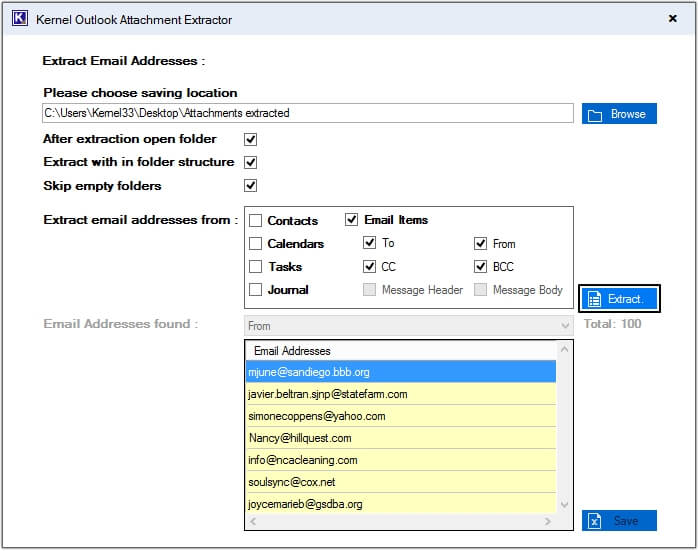Viewport: 699px width, 551px height.
Task: Select Nancy@hillquest.com row
Action: tap(401, 438)
